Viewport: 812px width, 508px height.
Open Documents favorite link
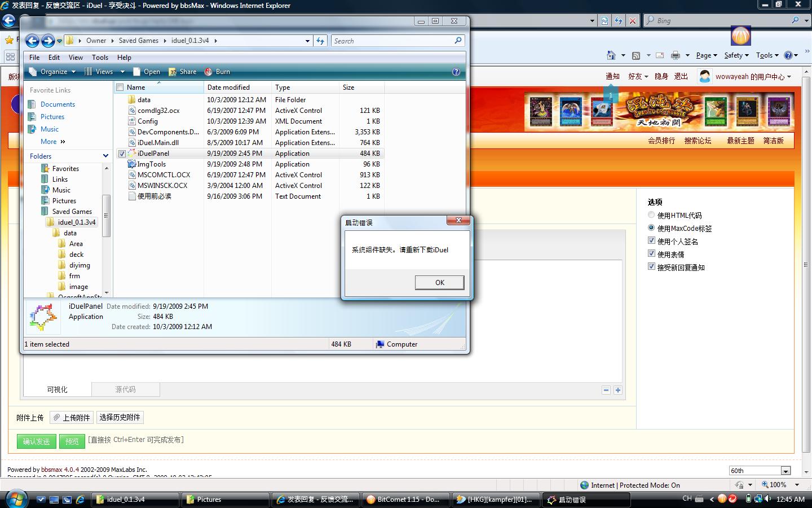click(x=58, y=104)
